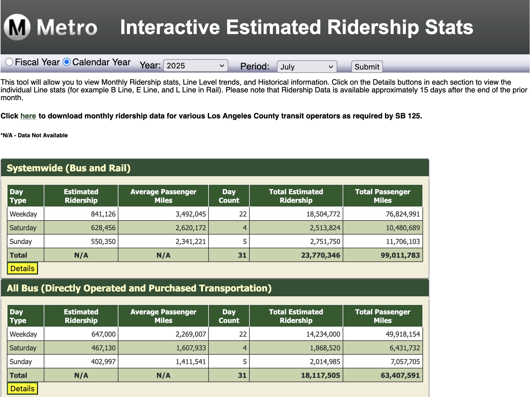This screenshot has width=532, height=397.
Task: Click All Bus Total Passenger Miles header
Action: 383,316
